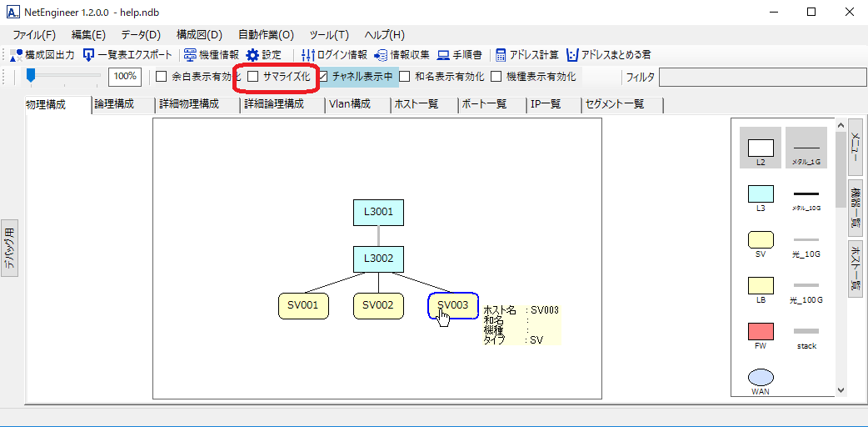Expand the ホスト一覧 side panel
This screenshot has width=868, height=427.
click(856, 269)
